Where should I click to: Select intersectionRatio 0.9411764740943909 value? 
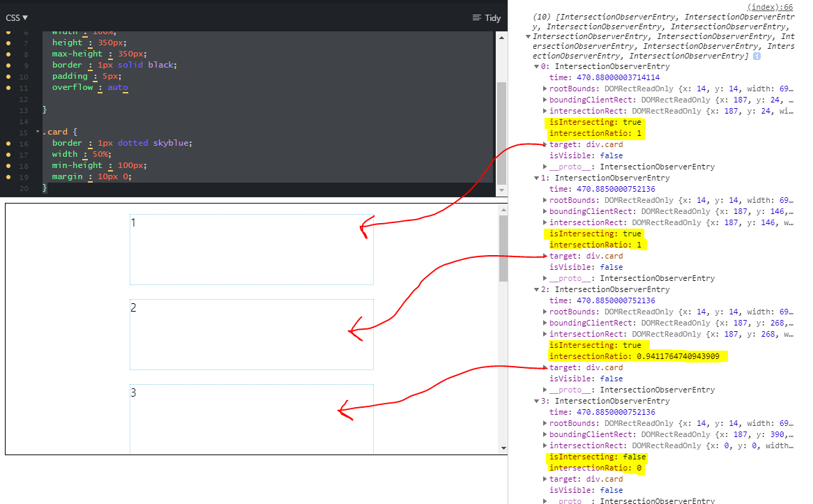click(x=678, y=356)
